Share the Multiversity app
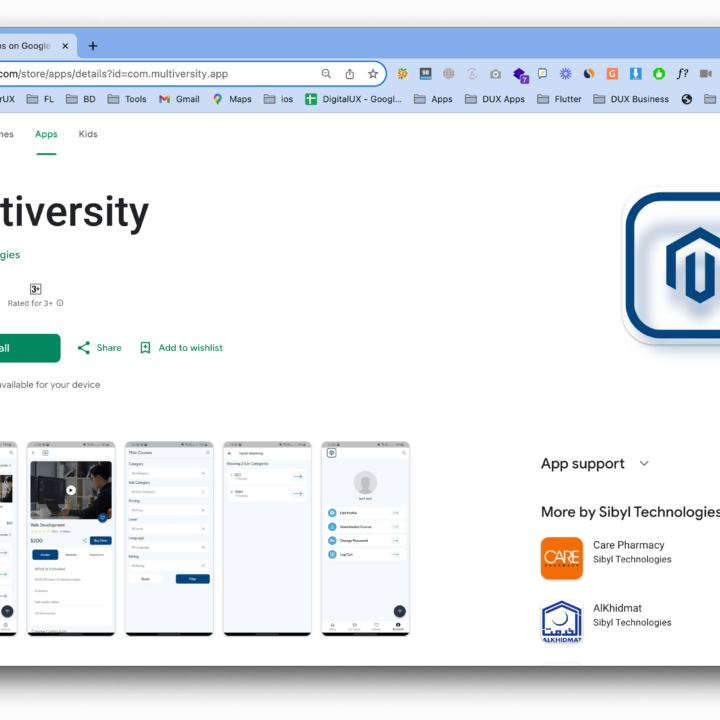 click(x=100, y=348)
